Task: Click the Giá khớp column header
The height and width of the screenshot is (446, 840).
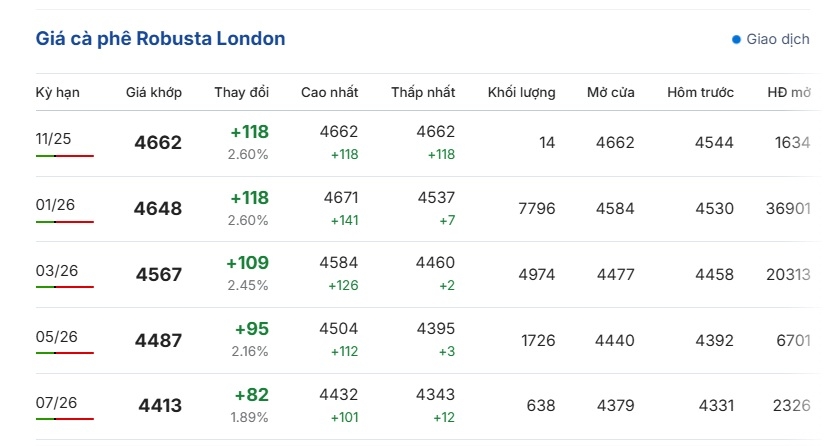Action: (154, 92)
